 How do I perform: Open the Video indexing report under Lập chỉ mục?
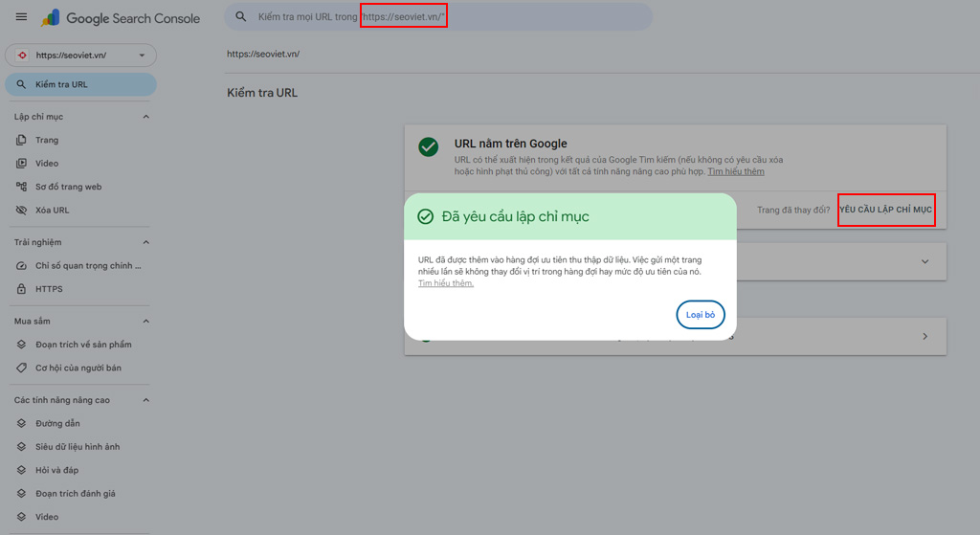[x=47, y=163]
